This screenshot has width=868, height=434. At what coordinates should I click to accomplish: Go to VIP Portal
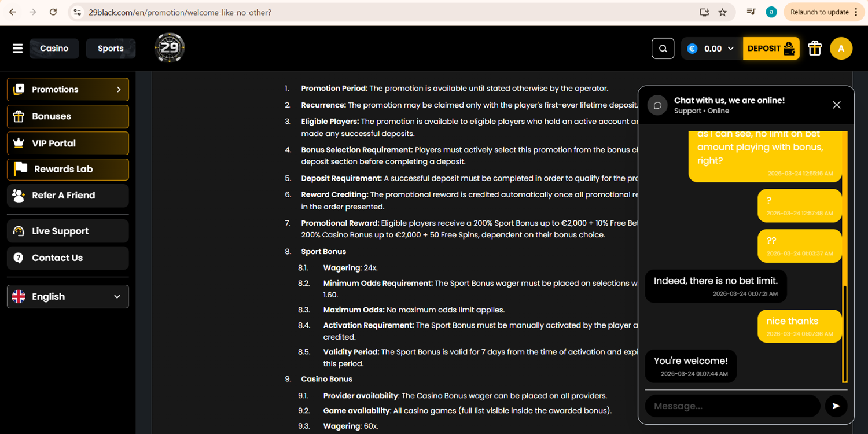68,144
